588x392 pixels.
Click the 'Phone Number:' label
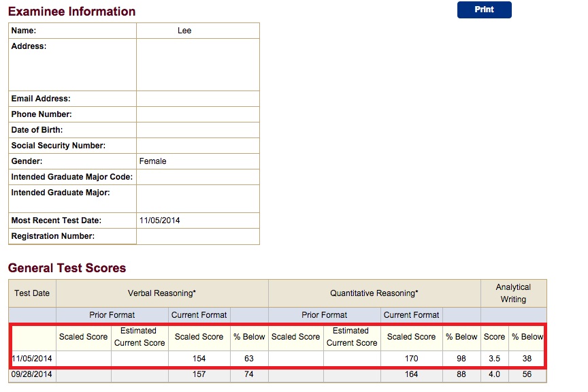coord(42,114)
